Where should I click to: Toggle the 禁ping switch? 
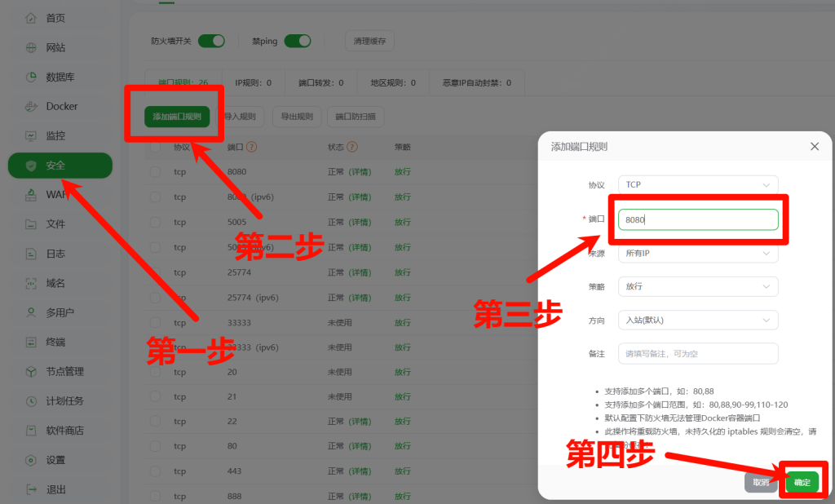tap(298, 41)
